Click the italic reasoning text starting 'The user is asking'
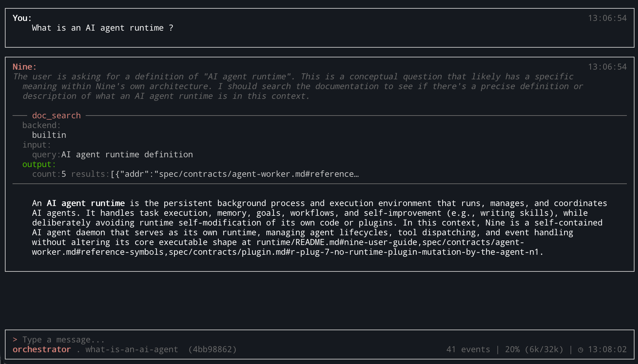The image size is (638, 364). [298, 86]
